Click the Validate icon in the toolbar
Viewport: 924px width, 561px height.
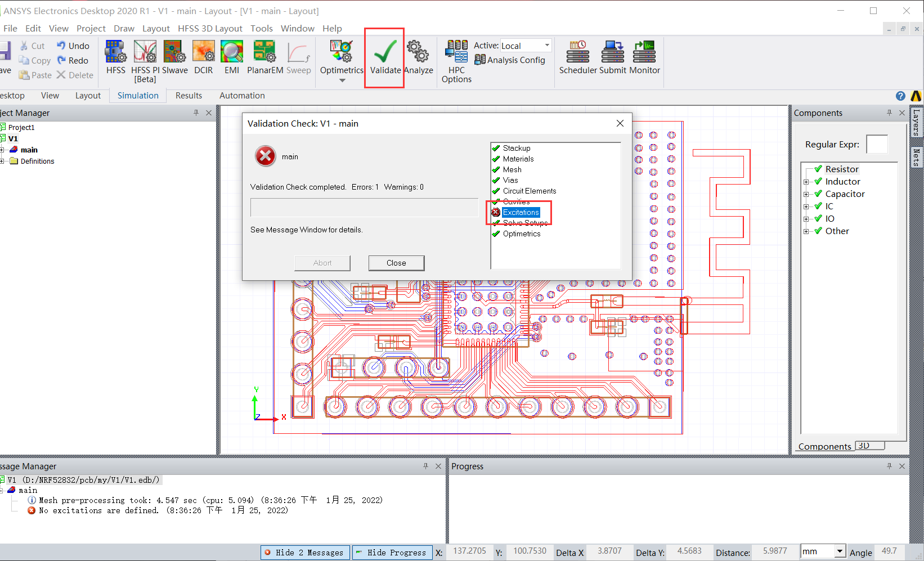(384, 56)
